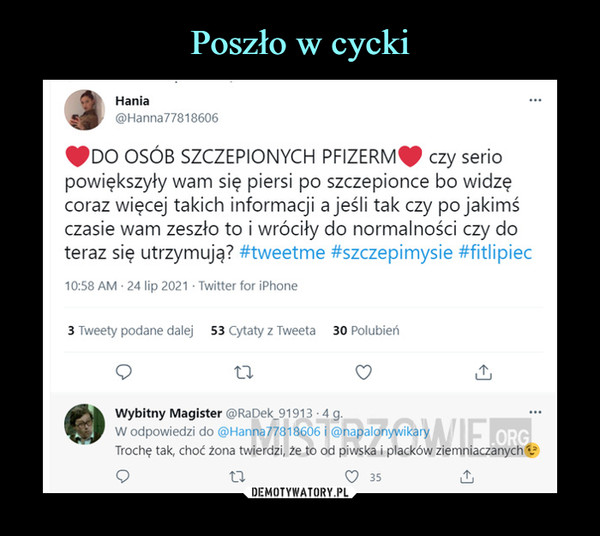Open the #szczepimysie hashtag
Screen dimensions: 600x536
click(x=391, y=253)
